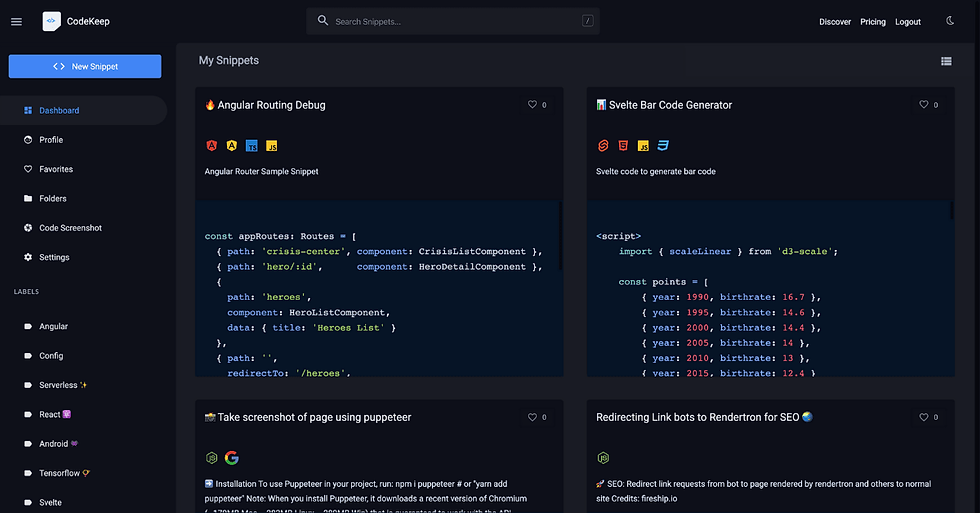Open Take screenshot of page using puppeteer

coord(308,417)
